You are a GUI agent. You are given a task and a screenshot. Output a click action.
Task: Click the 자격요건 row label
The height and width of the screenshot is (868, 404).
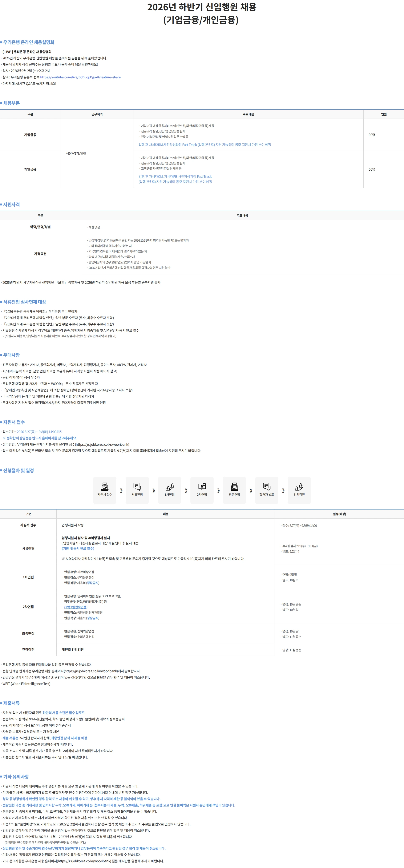pyautogui.click(x=40, y=254)
